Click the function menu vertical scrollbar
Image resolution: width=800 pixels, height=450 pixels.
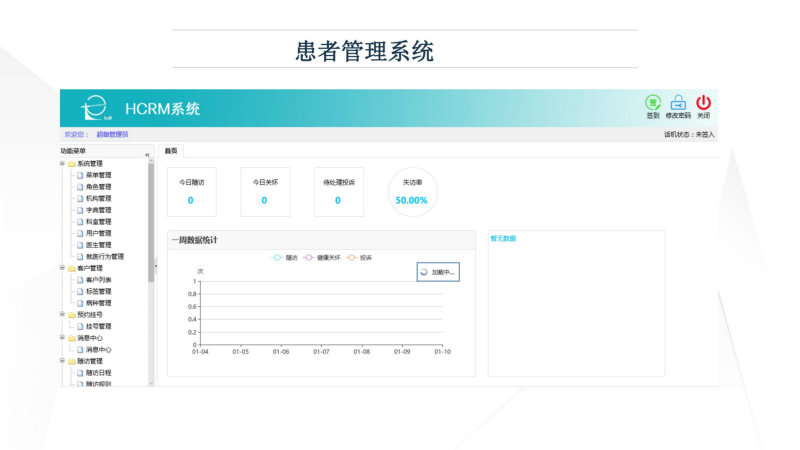151,222
